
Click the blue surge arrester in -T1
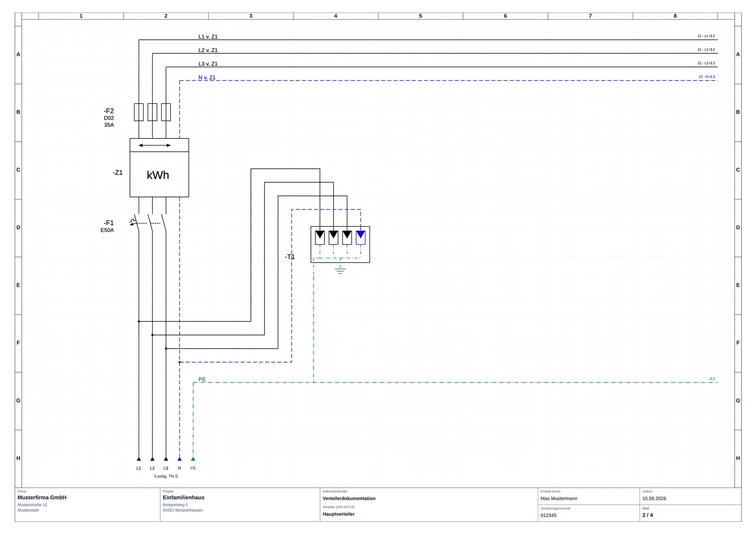[x=360, y=237]
